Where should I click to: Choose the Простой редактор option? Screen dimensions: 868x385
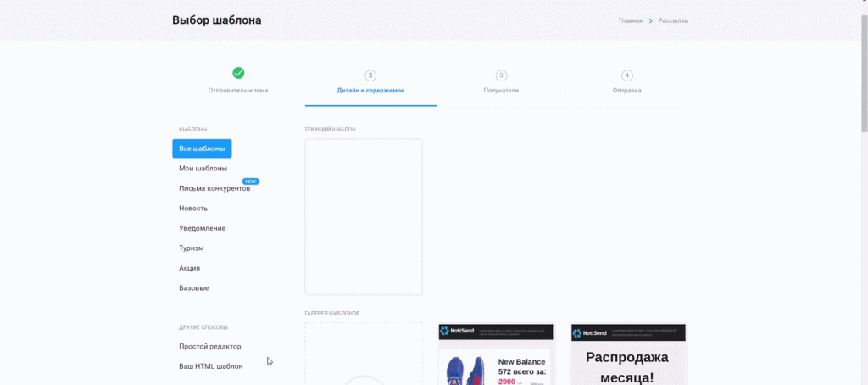tap(210, 346)
